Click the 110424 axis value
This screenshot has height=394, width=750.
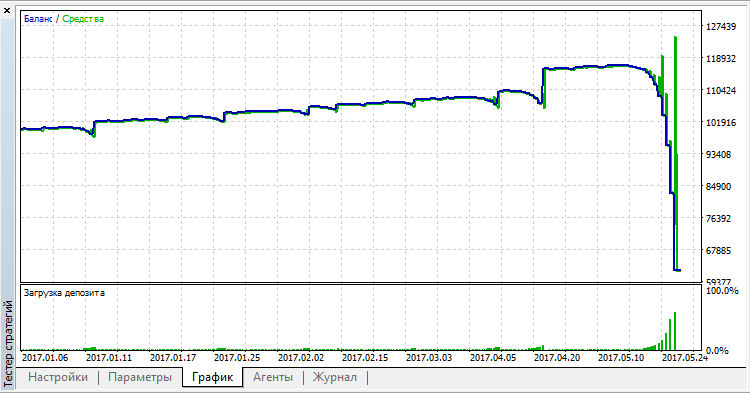[721, 90]
